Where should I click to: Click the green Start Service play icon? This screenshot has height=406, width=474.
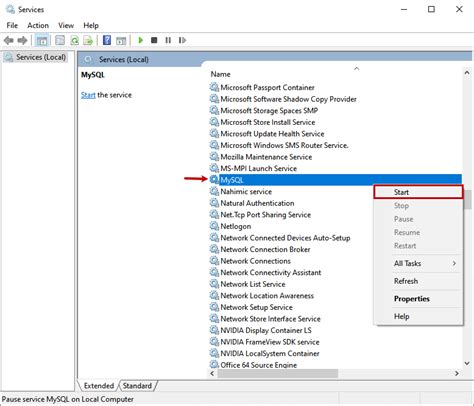point(140,40)
